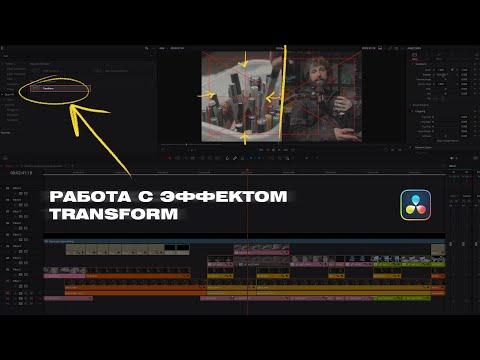The height and width of the screenshot is (360, 480).
Task: Jump to last frame in viewer transport
Action: point(286,150)
